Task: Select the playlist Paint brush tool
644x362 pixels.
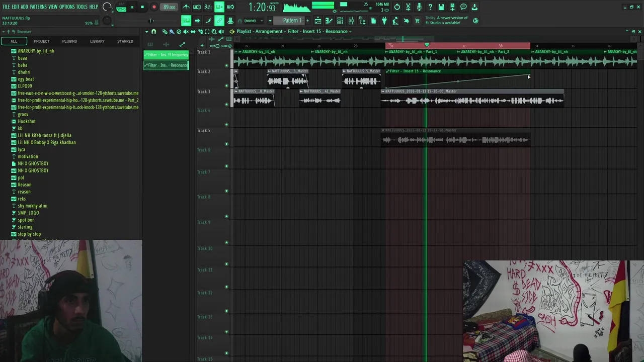Action: pyautogui.click(x=172, y=32)
